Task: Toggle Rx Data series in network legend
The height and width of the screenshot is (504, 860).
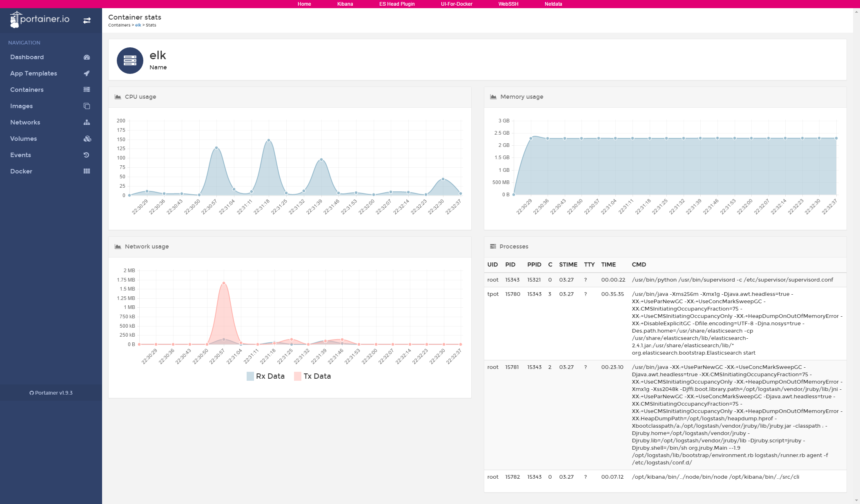Action: click(265, 376)
